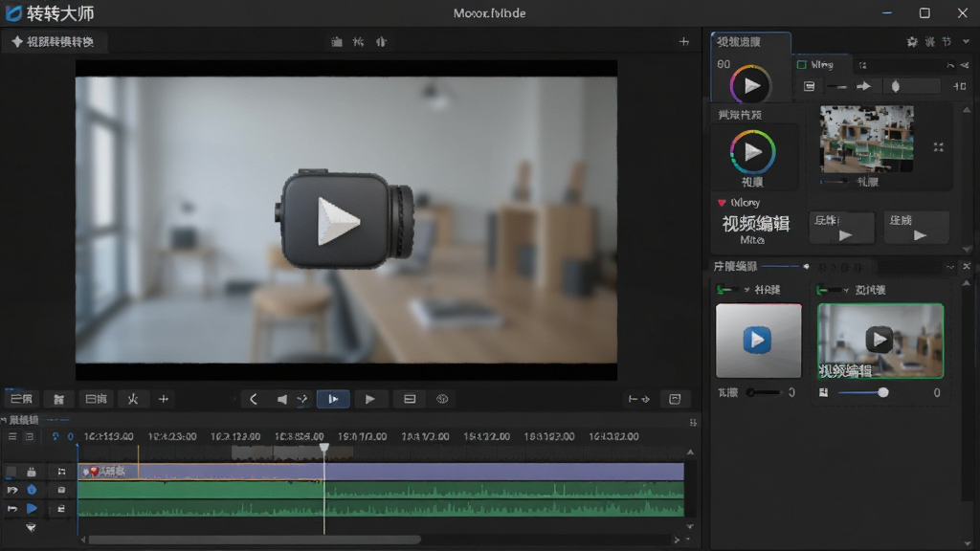Click the playhead marker on the timeline ruler
This screenshot has width=980, height=551.
pos(323,448)
